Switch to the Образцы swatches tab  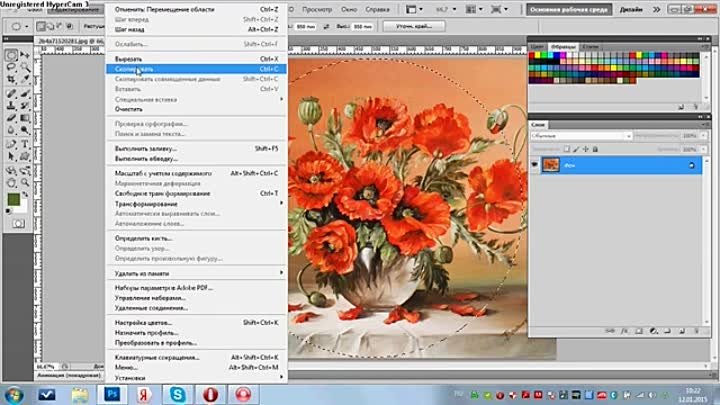pyautogui.click(x=564, y=47)
